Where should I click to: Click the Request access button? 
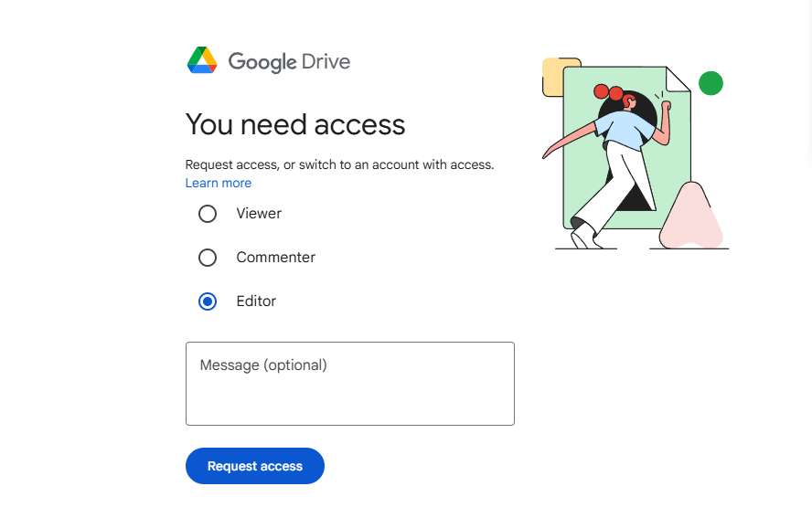pyautogui.click(x=255, y=466)
